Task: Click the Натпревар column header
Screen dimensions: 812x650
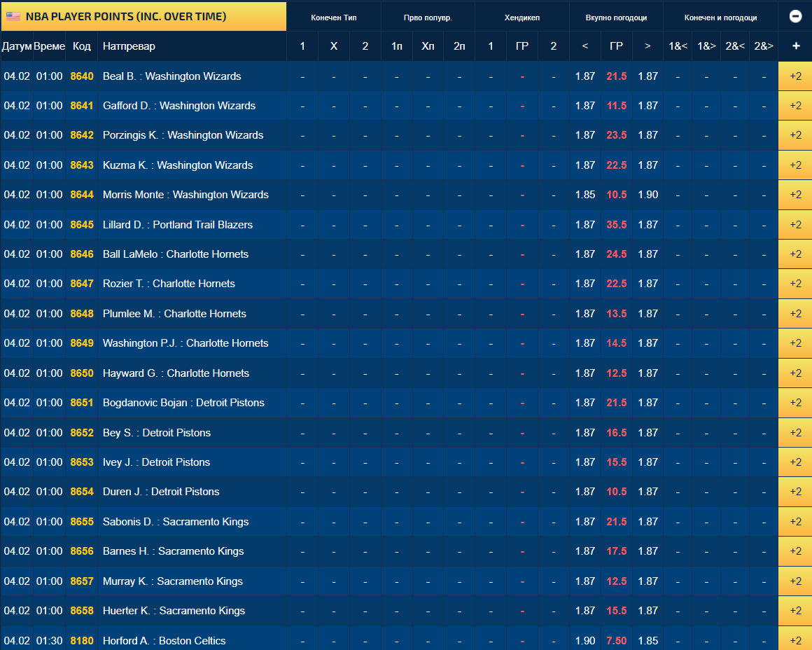Action: [129, 46]
